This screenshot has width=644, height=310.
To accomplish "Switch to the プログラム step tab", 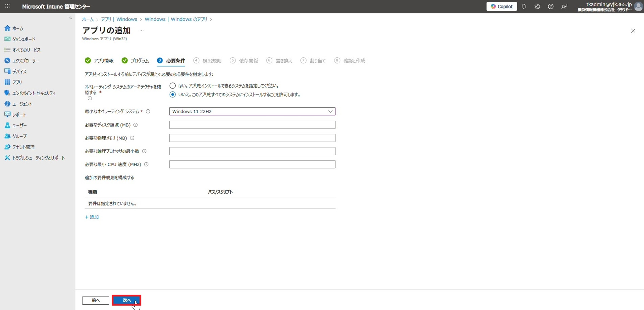I will 136,61.
